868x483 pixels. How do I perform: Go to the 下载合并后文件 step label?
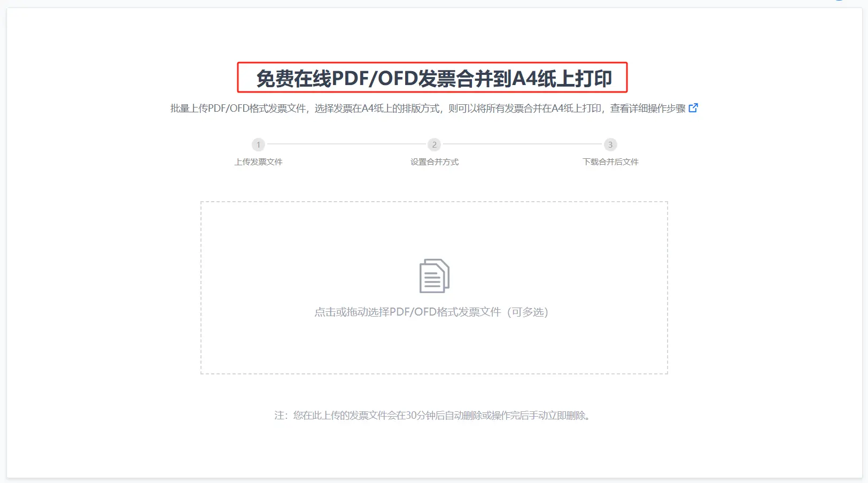(610, 162)
